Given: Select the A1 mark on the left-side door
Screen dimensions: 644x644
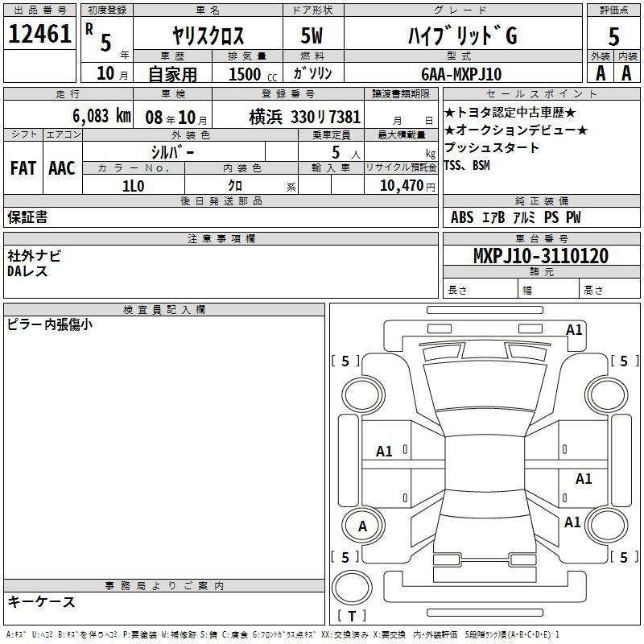Looking at the screenshot, I should click(x=385, y=452).
